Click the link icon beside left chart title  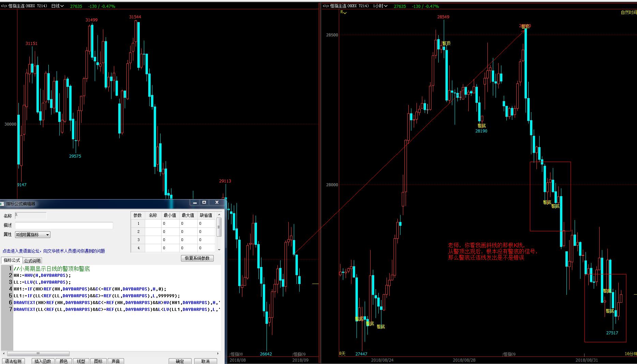pos(4,6)
